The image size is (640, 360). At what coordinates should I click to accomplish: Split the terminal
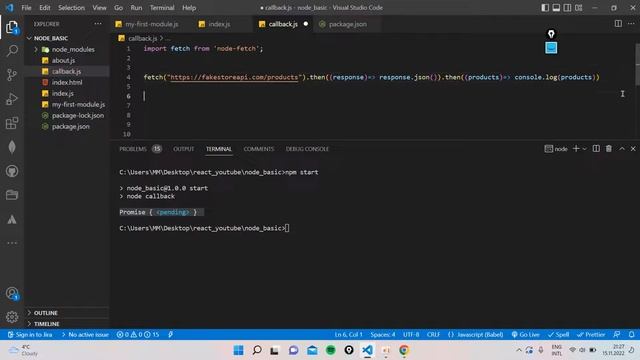[x=596, y=149]
